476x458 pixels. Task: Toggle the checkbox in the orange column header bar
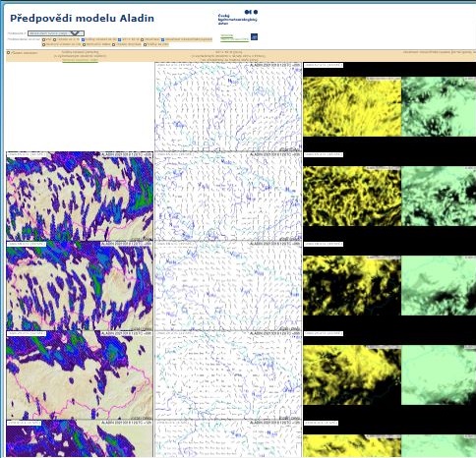point(8,52)
